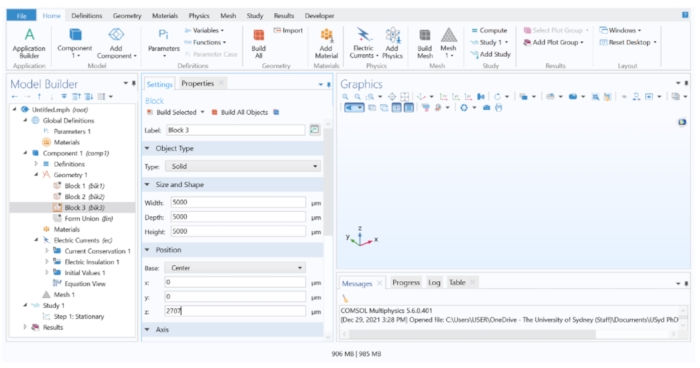Expand the Definitions tree node
This screenshot has height=368, width=700.
tap(36, 164)
